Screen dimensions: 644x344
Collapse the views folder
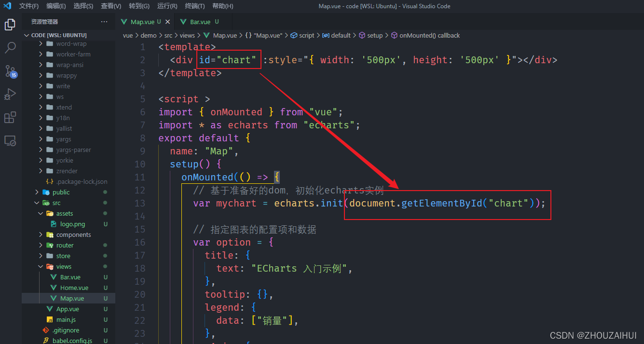click(x=41, y=267)
